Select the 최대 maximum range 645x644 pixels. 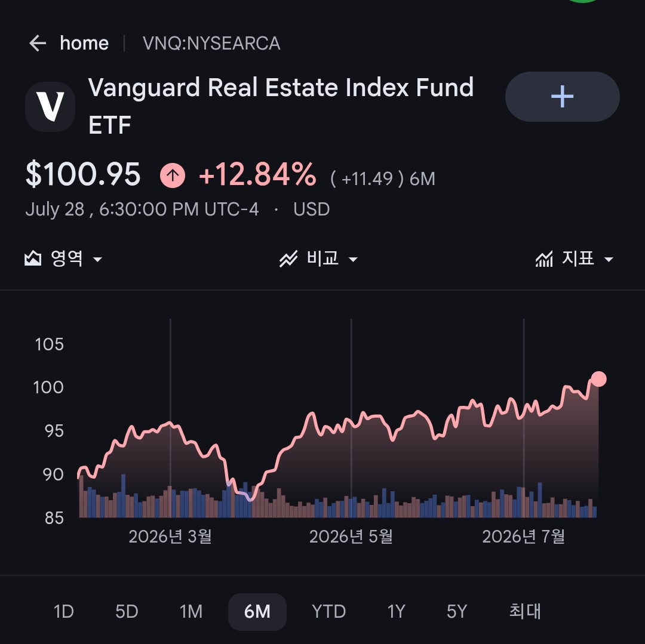[525, 611]
